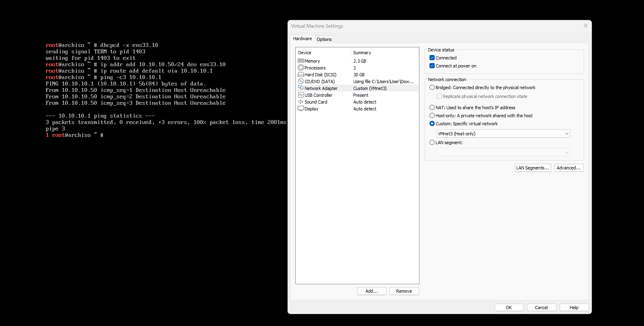Click Add... to add hardware

coord(372,291)
